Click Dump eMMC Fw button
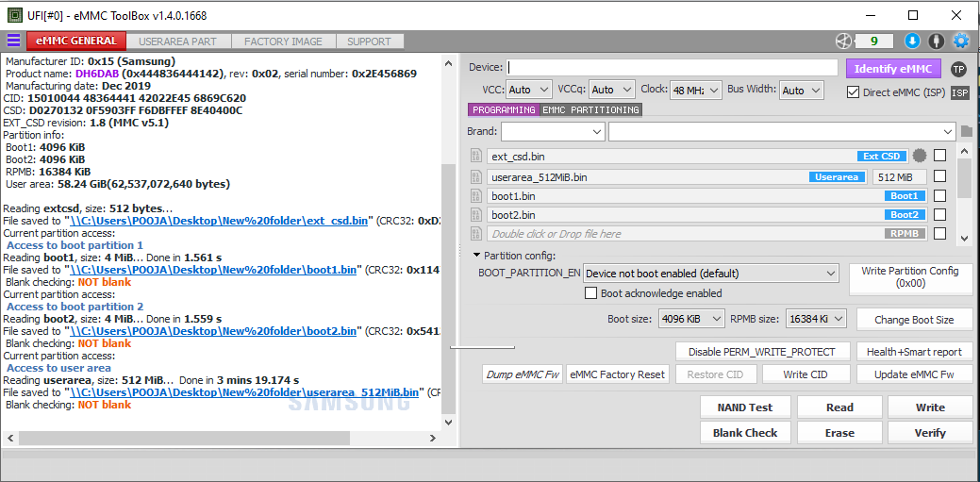 [523, 374]
